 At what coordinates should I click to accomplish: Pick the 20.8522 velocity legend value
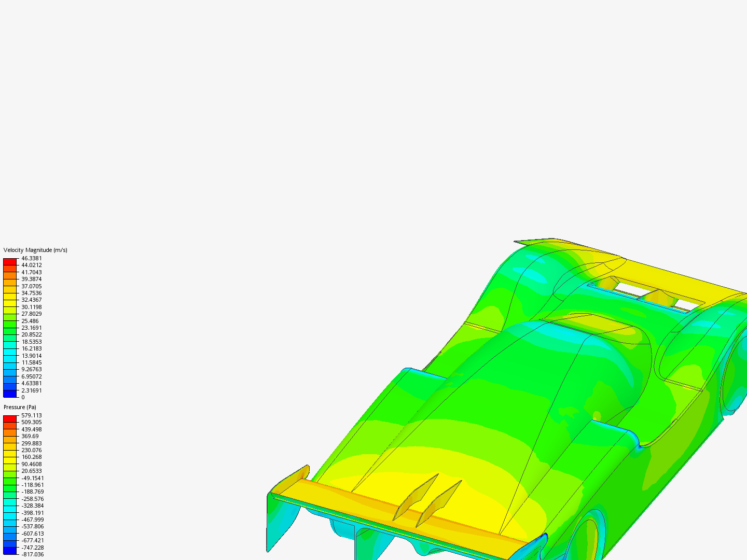[32, 334]
